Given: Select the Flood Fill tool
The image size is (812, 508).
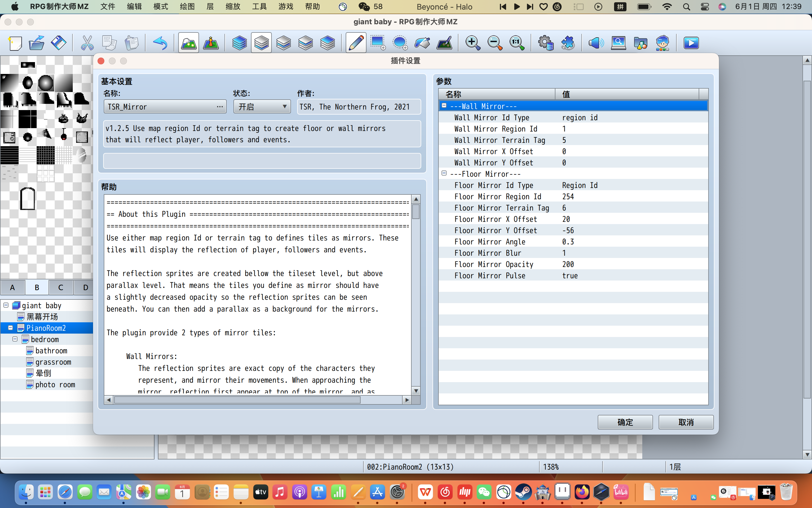Looking at the screenshot, I should (x=422, y=43).
